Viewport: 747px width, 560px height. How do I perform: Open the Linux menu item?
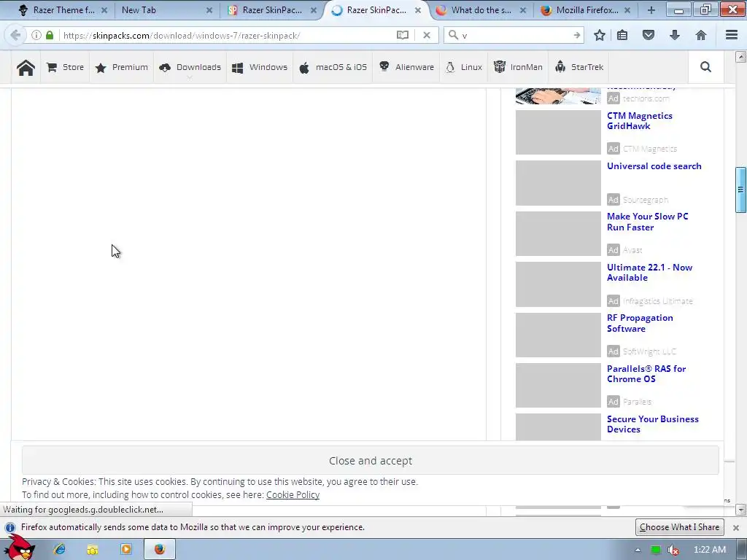tap(463, 67)
